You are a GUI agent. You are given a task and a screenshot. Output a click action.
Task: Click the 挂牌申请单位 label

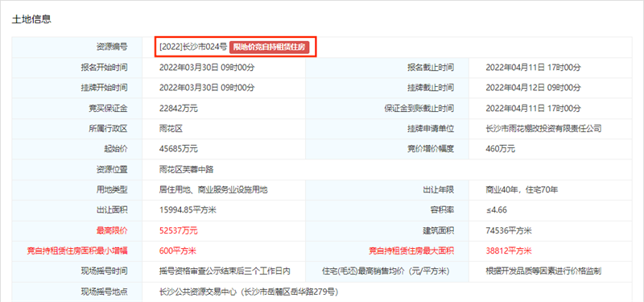coord(431,129)
